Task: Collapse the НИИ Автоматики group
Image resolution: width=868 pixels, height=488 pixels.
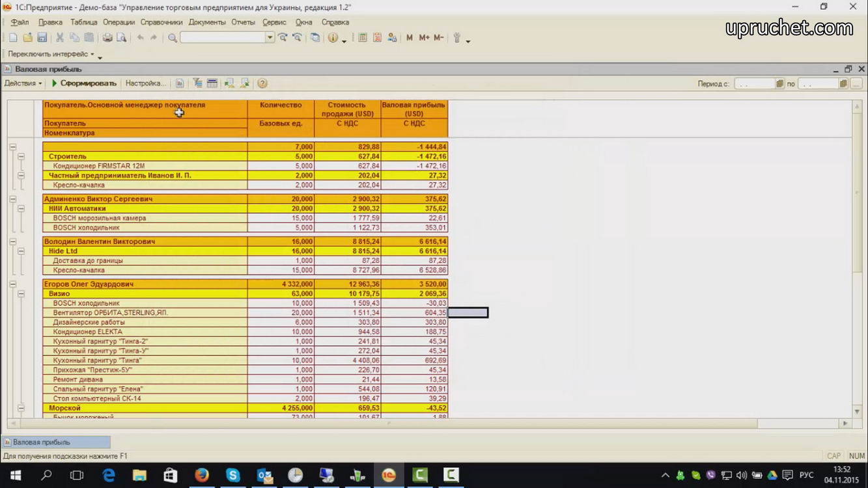Action: [21, 209]
